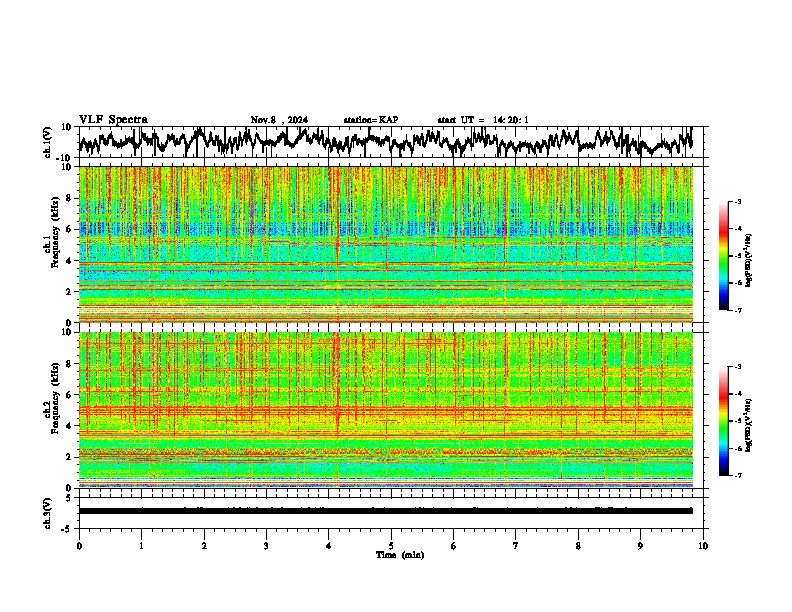Viewport: 792px width, 612px height.
Task: Click the ch.1 voltage waveform trace
Action: (x=386, y=142)
